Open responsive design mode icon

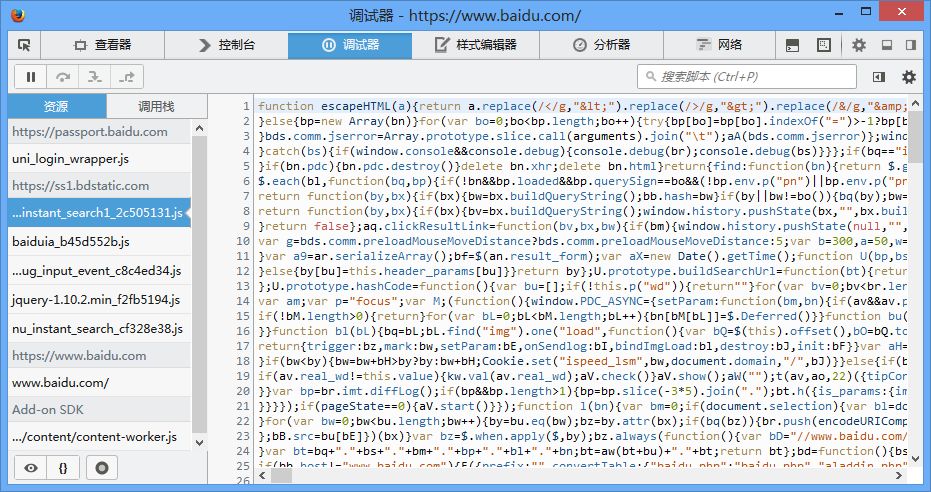[x=824, y=45]
